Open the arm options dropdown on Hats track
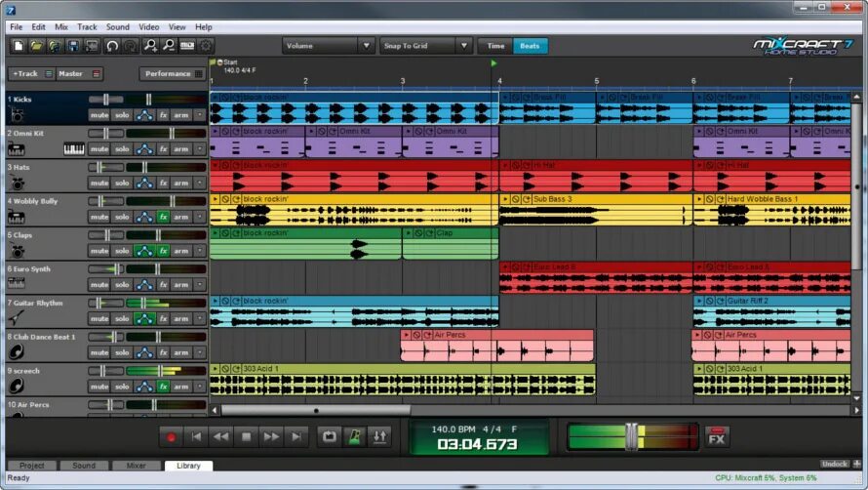 [200, 183]
